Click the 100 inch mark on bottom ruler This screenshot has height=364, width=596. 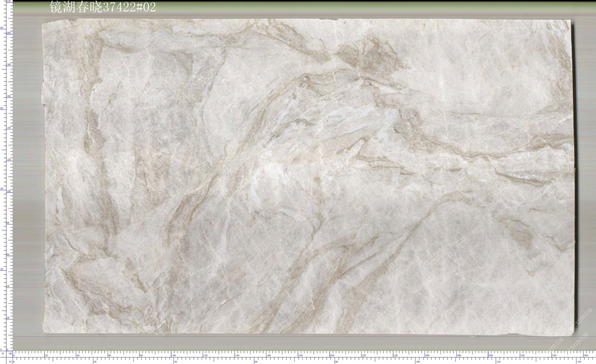click(418, 362)
